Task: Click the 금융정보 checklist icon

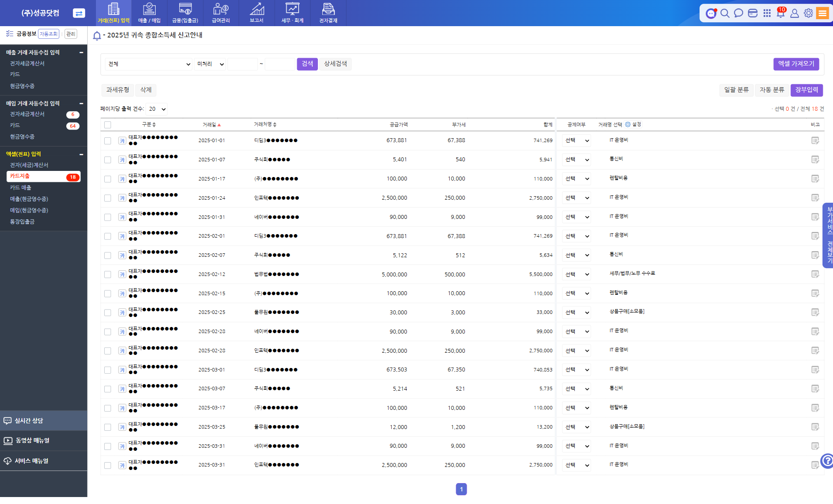Action: [x=10, y=34]
